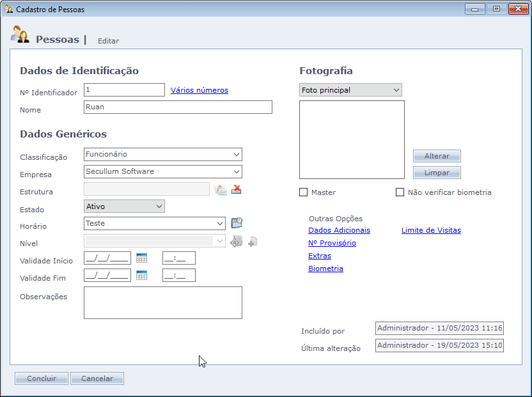Click the Pessoas people icon in header
Screen dimensions: 532x397
coord(20,35)
